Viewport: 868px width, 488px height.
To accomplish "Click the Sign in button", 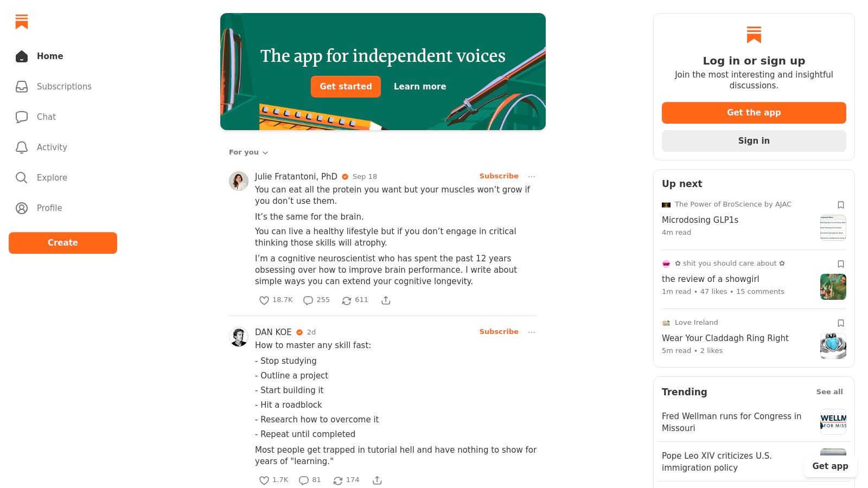I will point(754,141).
